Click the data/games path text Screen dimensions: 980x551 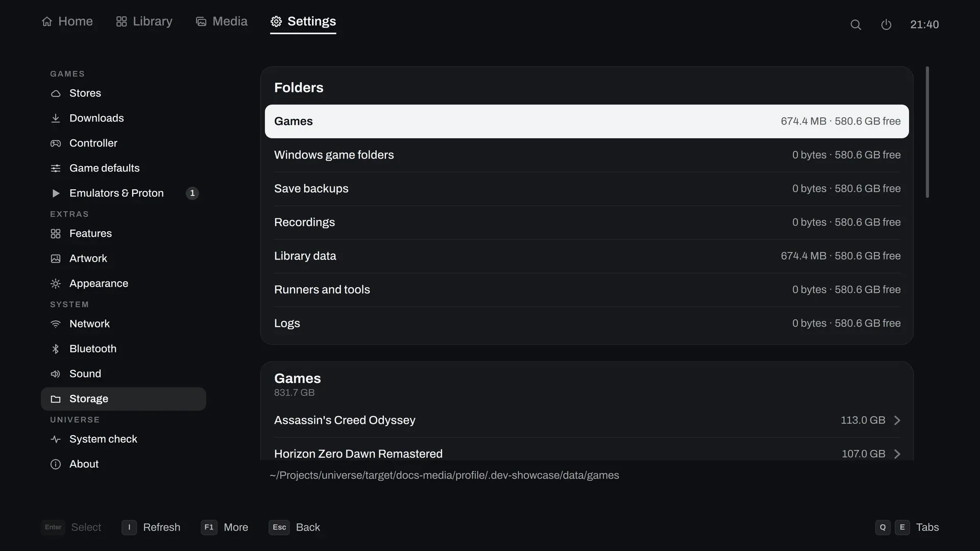[x=444, y=475]
